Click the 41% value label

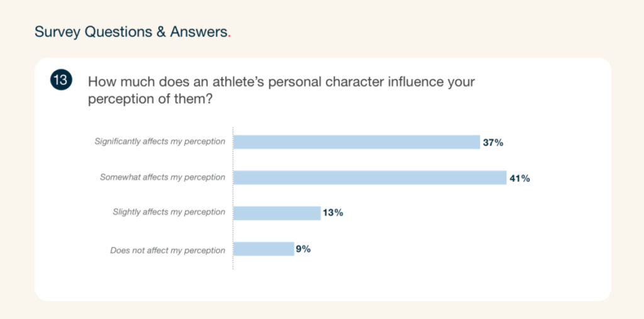[x=520, y=179]
